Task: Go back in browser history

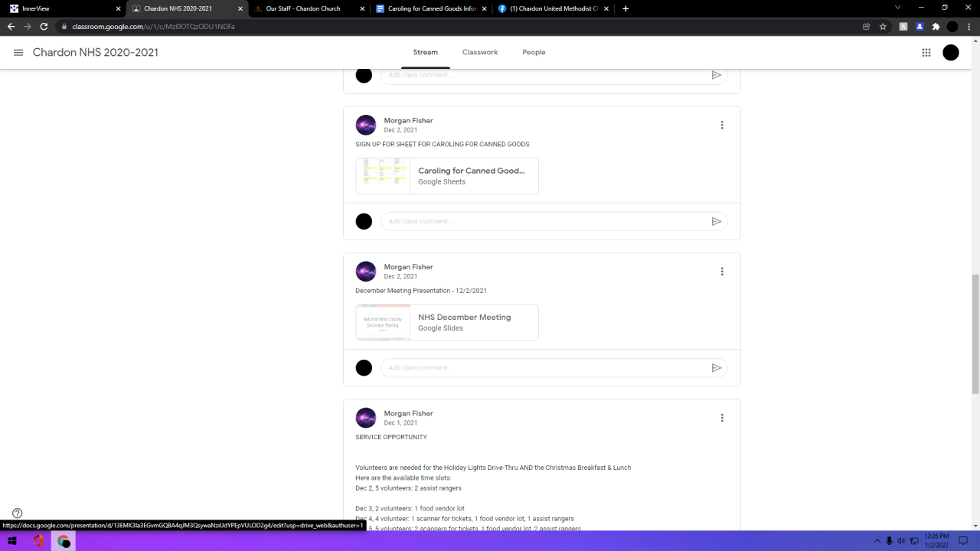Action: tap(11, 26)
